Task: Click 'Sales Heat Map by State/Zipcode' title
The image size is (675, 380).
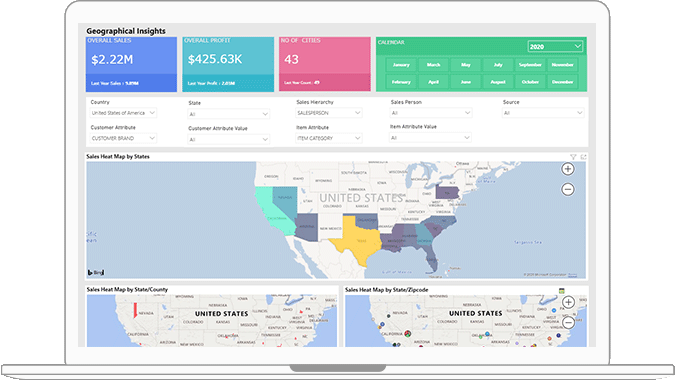Action: point(387,290)
